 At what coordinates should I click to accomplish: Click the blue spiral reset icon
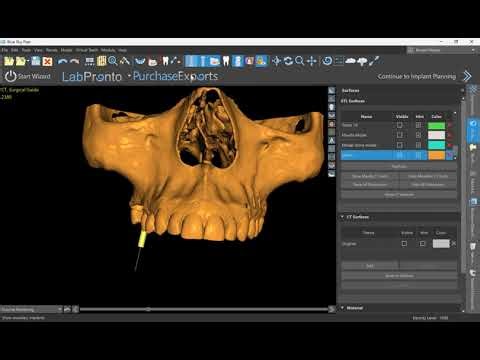pos(327,61)
